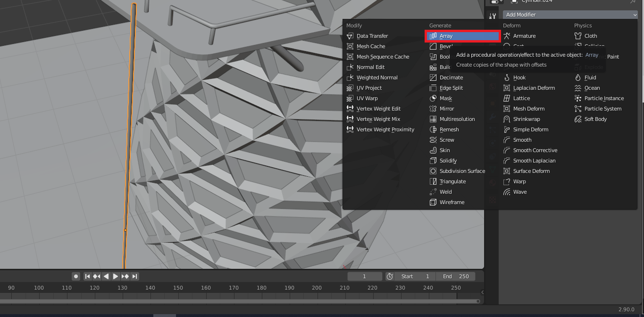This screenshot has width=644, height=317.
Task: Click the Shrinkwrap modifier icon
Action: pos(507,119)
